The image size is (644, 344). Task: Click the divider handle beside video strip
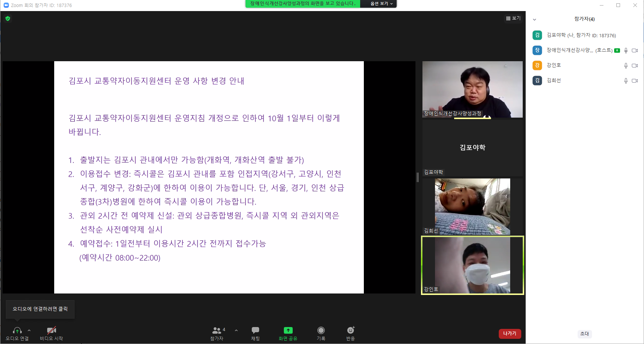click(418, 177)
